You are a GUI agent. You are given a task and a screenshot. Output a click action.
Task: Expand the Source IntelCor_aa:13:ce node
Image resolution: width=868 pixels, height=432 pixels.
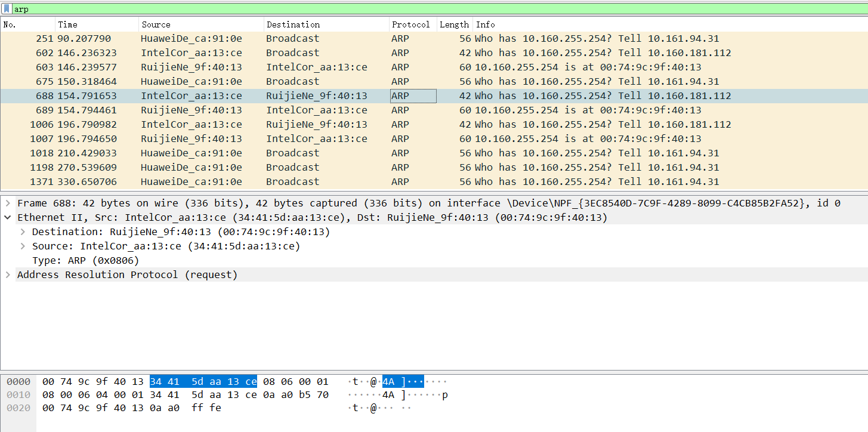(23, 246)
